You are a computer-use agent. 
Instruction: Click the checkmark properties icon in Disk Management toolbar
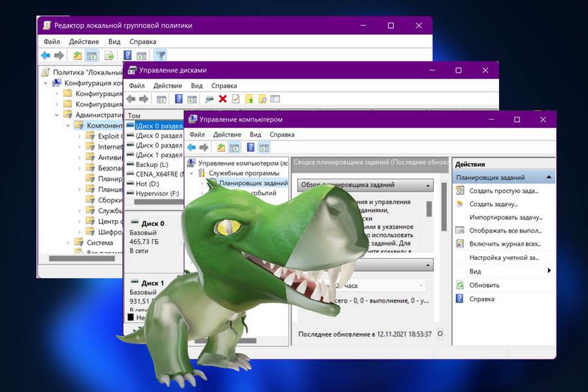(236, 99)
